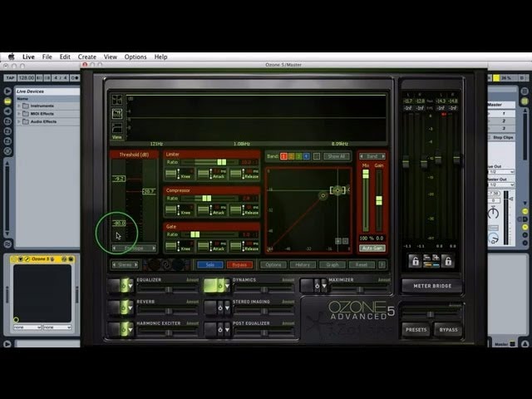The width and height of the screenshot is (532, 399).
Task: Open the Plug-in Devices browser icon
Action: 7,111
